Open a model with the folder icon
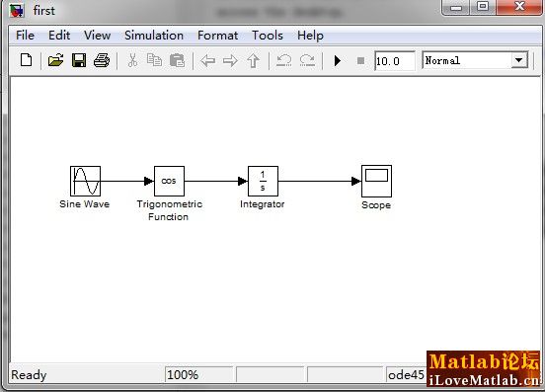The height and width of the screenshot is (392, 545). (55, 60)
